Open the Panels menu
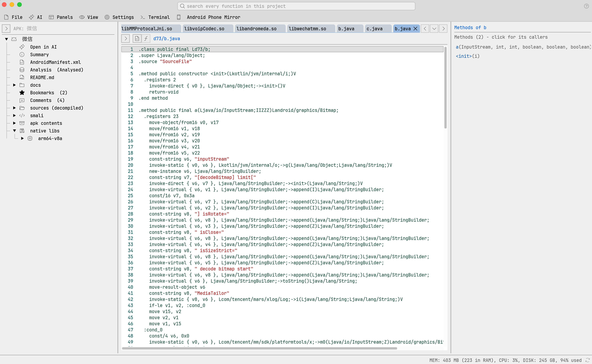This screenshot has width=592, height=364. (x=61, y=17)
